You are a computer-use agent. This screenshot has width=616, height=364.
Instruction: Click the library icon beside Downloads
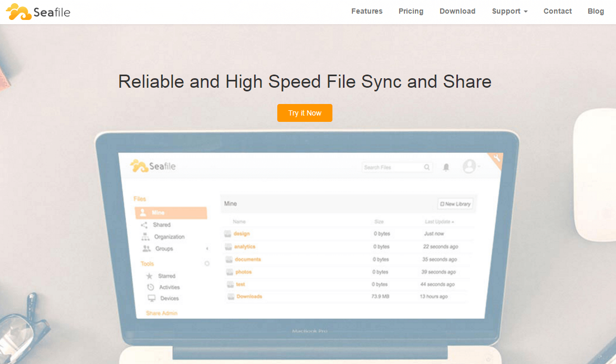point(231,296)
